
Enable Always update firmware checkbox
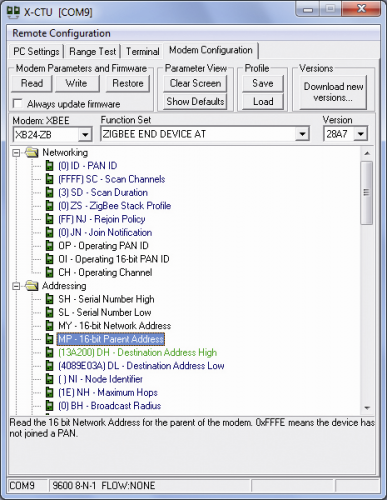coord(17,104)
